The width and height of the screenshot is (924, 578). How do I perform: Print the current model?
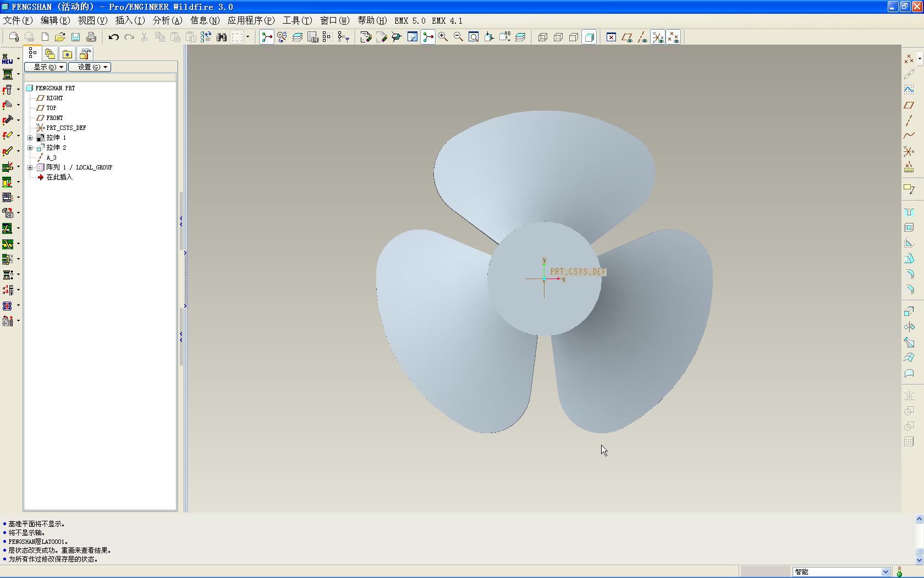click(91, 37)
